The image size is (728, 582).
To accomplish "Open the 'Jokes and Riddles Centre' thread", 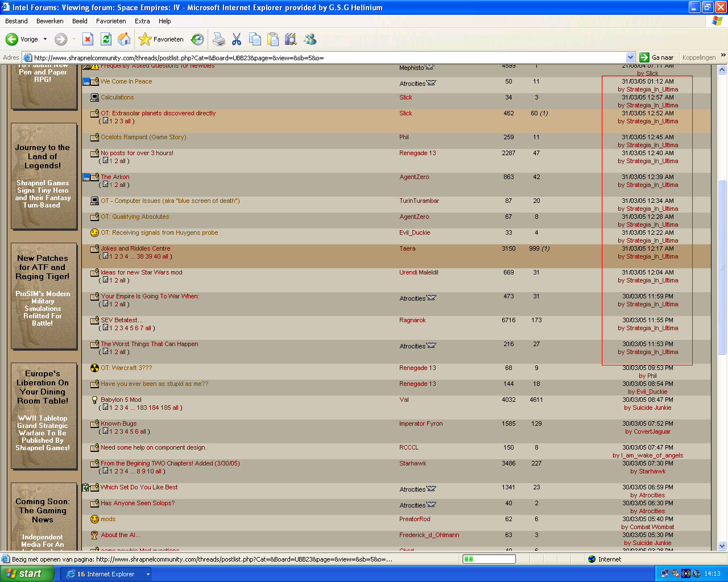I will point(135,248).
